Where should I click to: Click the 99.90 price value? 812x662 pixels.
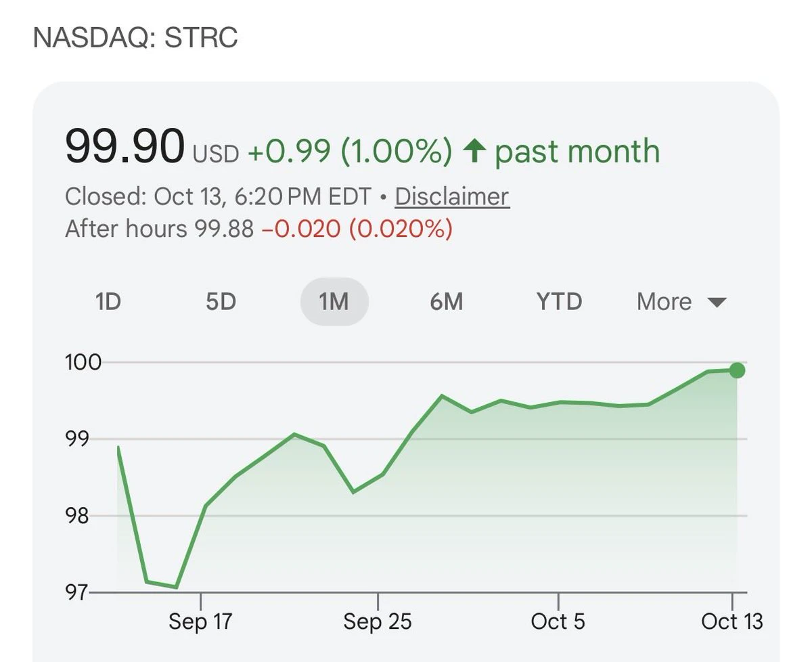click(x=125, y=146)
